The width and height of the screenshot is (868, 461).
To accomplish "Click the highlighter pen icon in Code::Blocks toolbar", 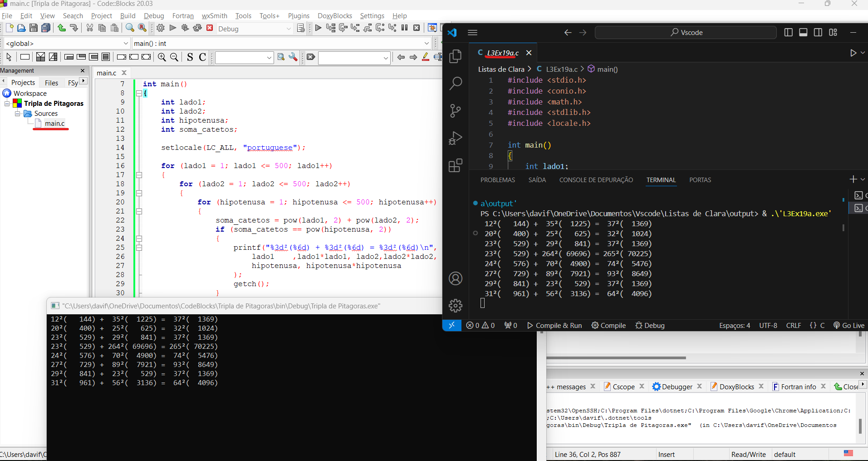I will click(426, 57).
